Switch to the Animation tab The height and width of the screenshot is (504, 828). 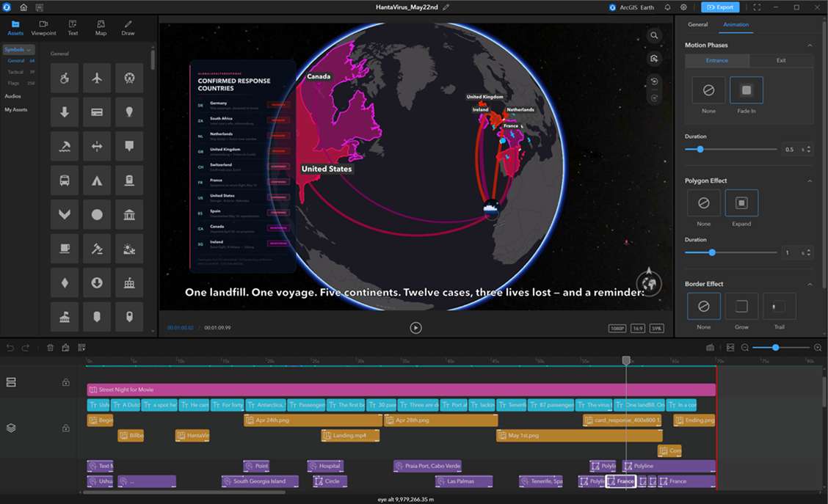coord(736,25)
